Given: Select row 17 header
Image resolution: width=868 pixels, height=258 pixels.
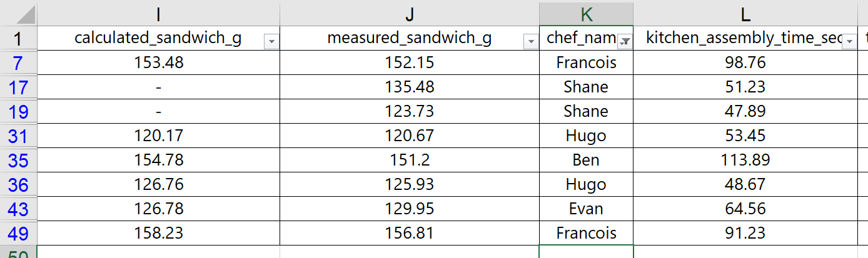Looking at the screenshot, I should 18,87.
